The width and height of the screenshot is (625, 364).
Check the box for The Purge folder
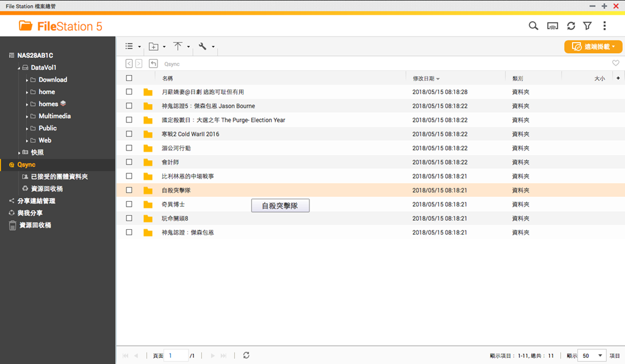pos(129,120)
